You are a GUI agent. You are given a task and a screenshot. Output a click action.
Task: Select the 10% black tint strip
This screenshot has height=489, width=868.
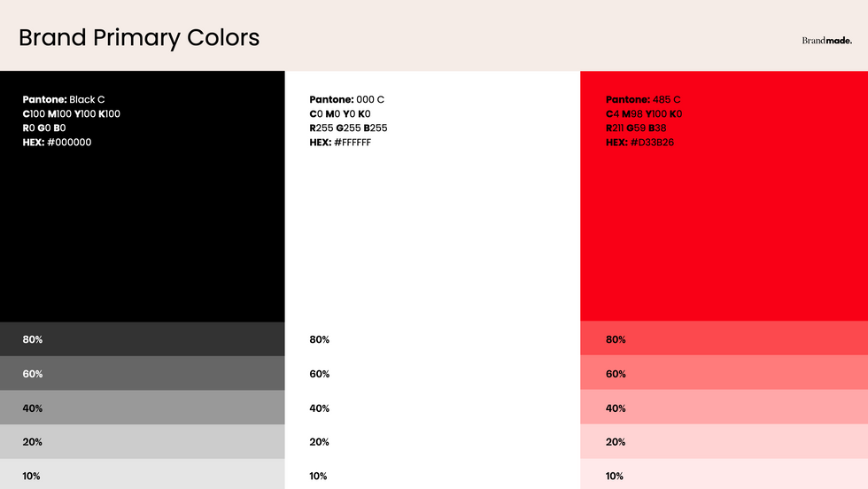coord(142,475)
